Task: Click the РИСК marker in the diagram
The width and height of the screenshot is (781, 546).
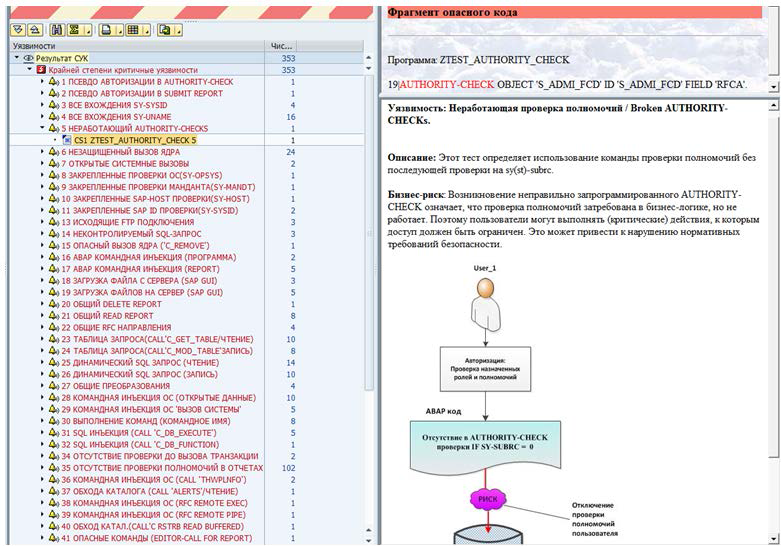Action: click(488, 499)
